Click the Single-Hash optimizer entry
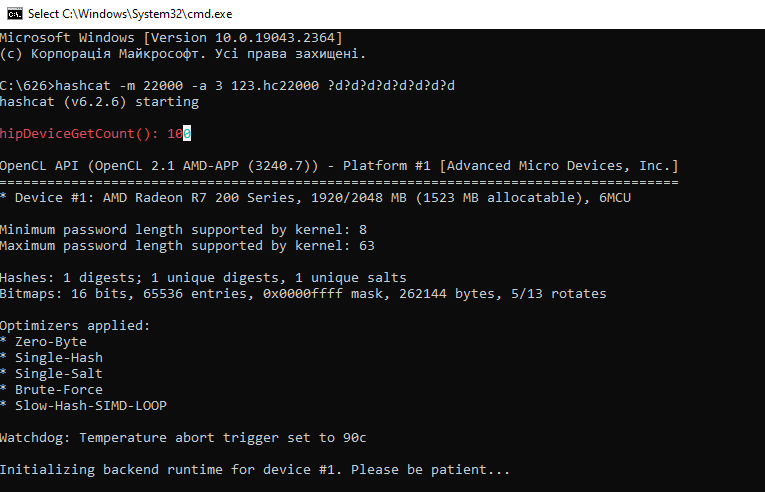 51,358
